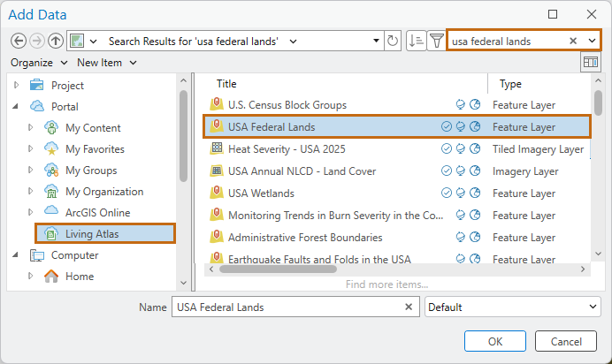Open the Filter funnel button
The height and width of the screenshot is (364, 612).
click(x=436, y=41)
